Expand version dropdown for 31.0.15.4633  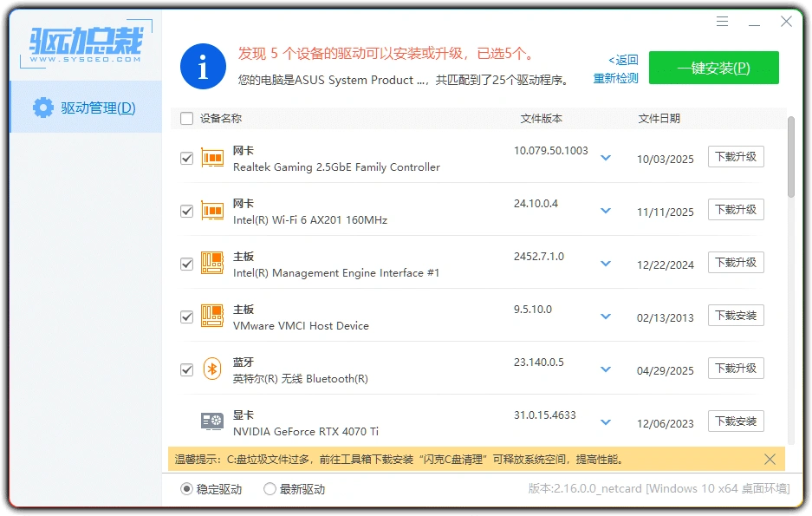tap(606, 421)
